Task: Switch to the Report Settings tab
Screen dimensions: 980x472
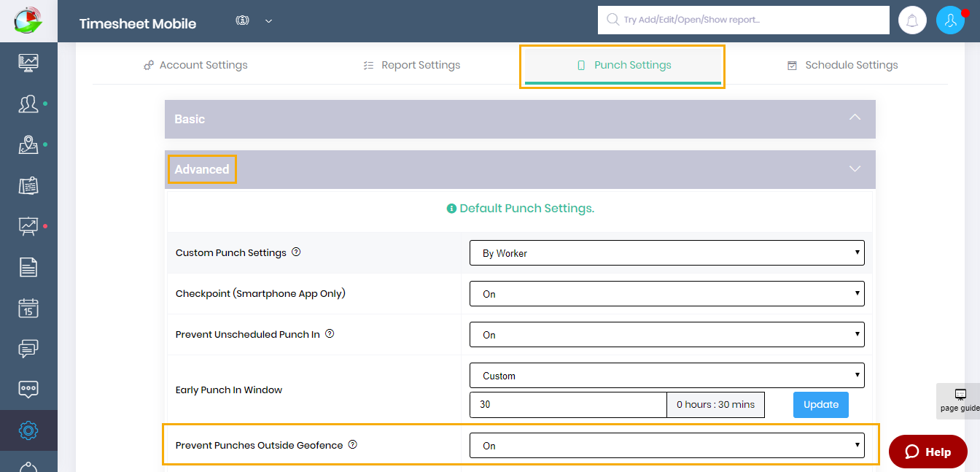Action: coord(412,65)
